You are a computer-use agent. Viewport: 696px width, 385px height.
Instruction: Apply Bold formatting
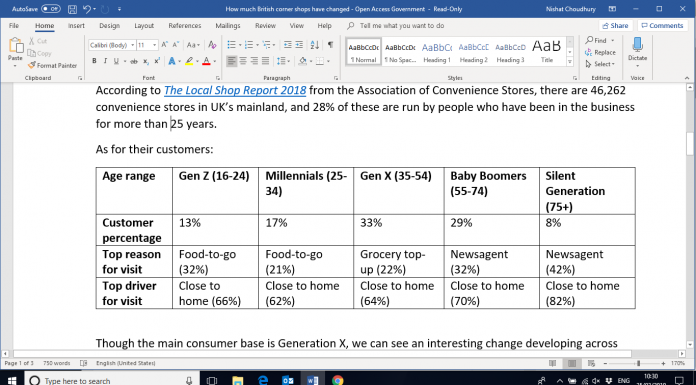(94, 61)
